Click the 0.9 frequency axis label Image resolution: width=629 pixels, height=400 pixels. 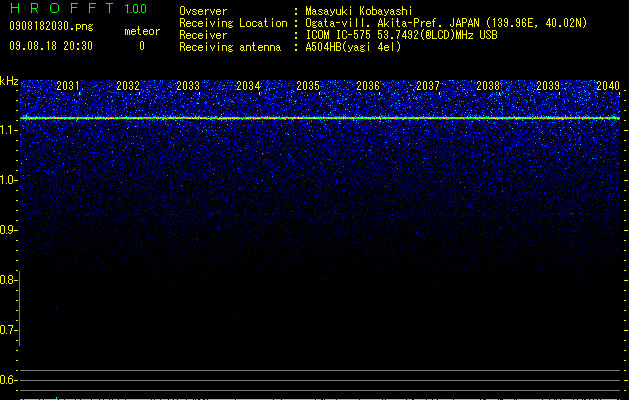(8, 230)
